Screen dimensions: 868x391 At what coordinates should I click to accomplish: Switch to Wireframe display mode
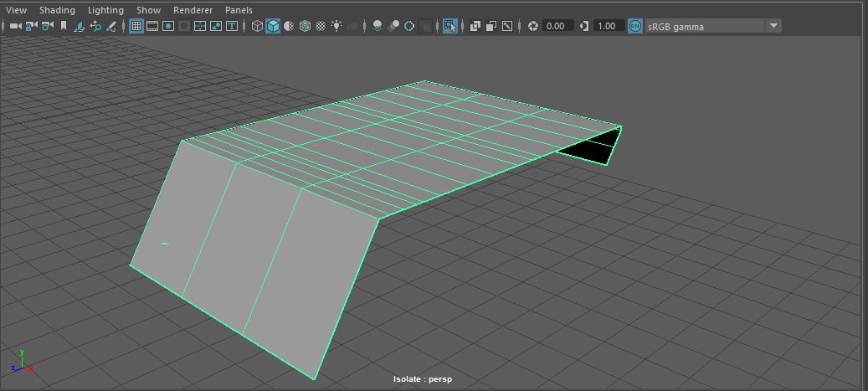pos(257,26)
